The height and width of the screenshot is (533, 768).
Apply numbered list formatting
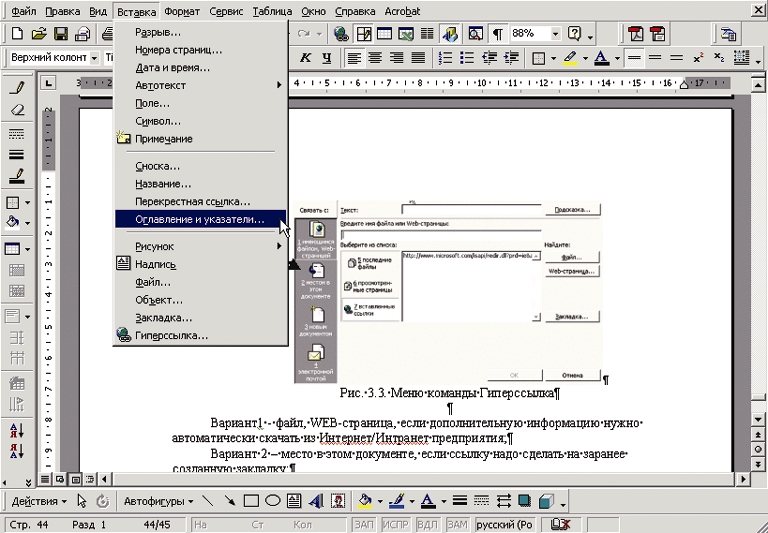(446, 58)
